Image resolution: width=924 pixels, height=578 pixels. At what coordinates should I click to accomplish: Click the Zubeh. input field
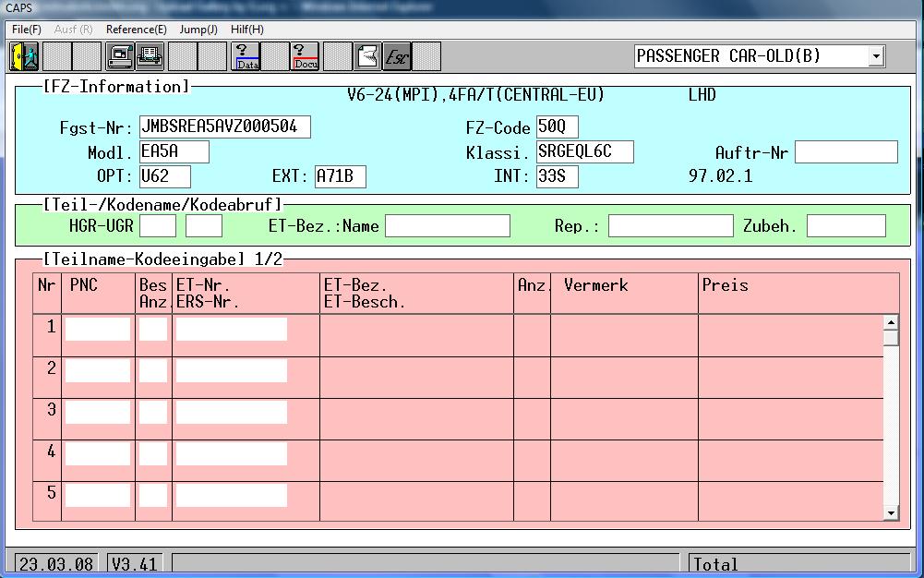click(846, 226)
